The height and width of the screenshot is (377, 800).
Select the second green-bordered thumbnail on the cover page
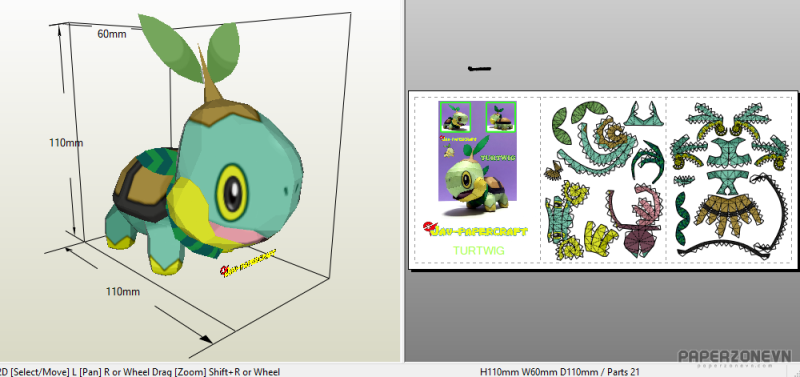(501, 117)
